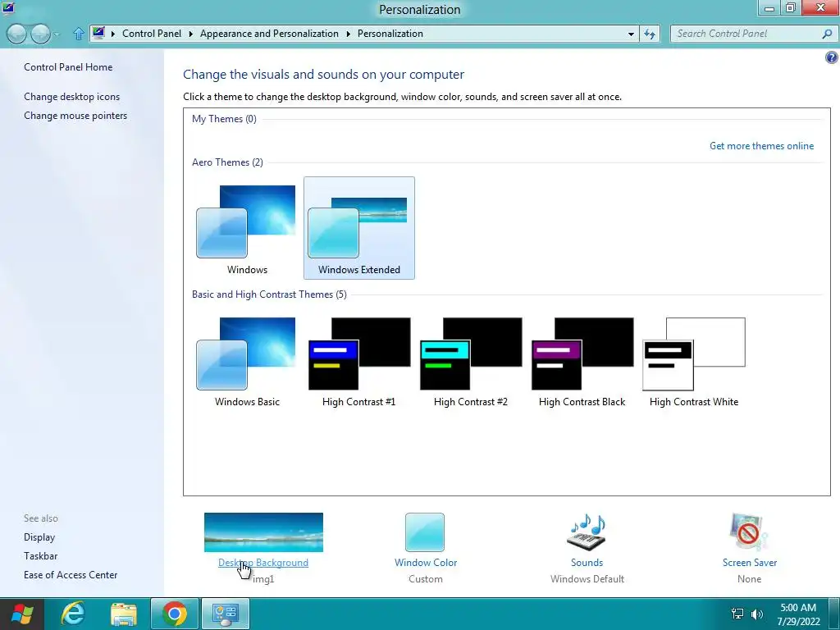840x630 pixels.
Task: Click the window system icon in title bar
Action: (8, 7)
